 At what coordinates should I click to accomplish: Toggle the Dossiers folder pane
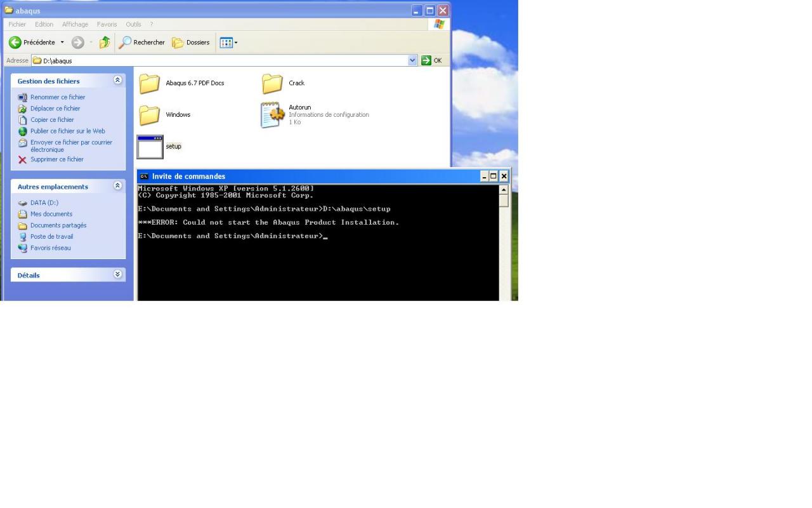(191, 43)
